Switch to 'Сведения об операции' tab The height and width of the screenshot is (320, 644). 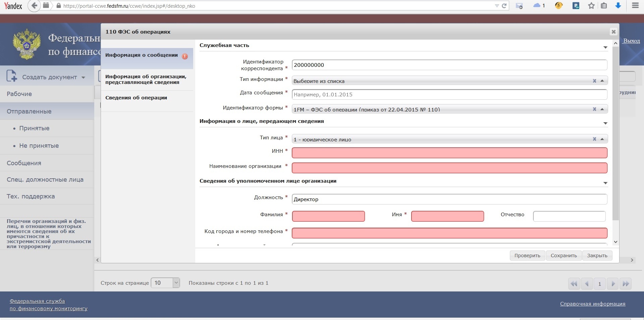(136, 98)
